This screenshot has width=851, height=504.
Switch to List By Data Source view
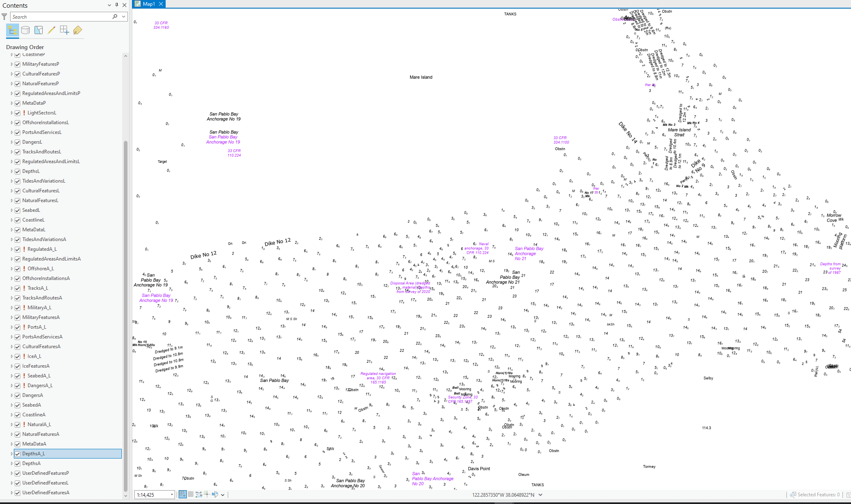click(x=25, y=30)
